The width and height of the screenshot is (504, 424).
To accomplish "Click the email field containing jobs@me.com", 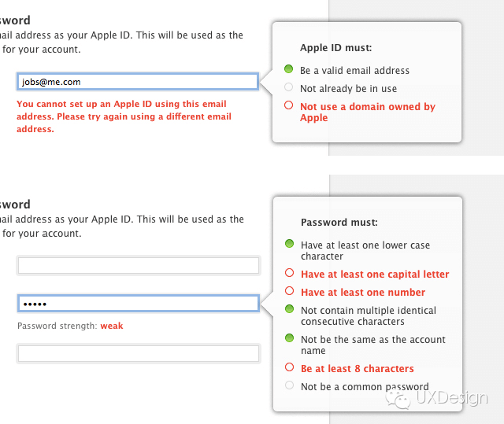I will pos(137,81).
